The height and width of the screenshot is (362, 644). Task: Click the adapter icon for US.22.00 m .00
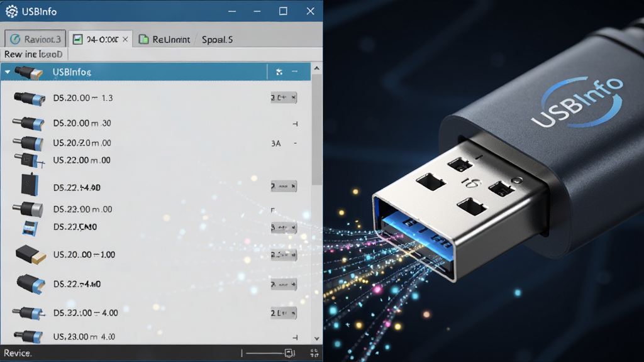[29, 160]
